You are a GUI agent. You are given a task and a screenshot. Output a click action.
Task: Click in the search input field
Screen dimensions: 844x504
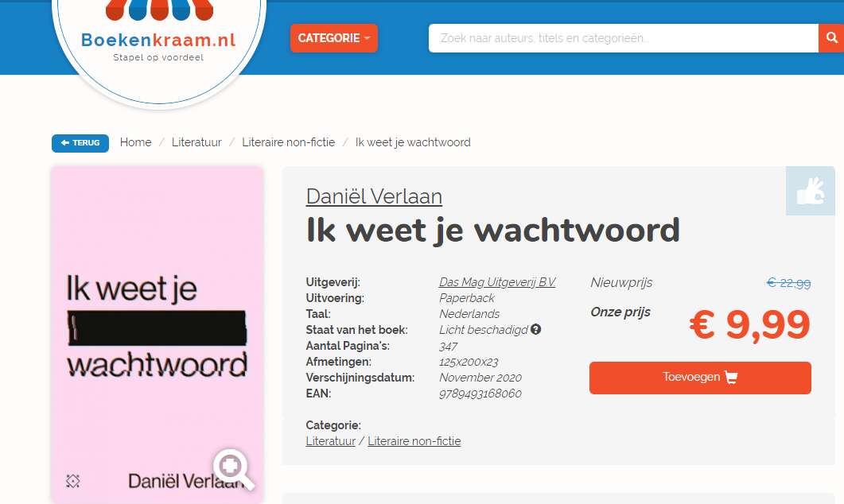pos(624,38)
